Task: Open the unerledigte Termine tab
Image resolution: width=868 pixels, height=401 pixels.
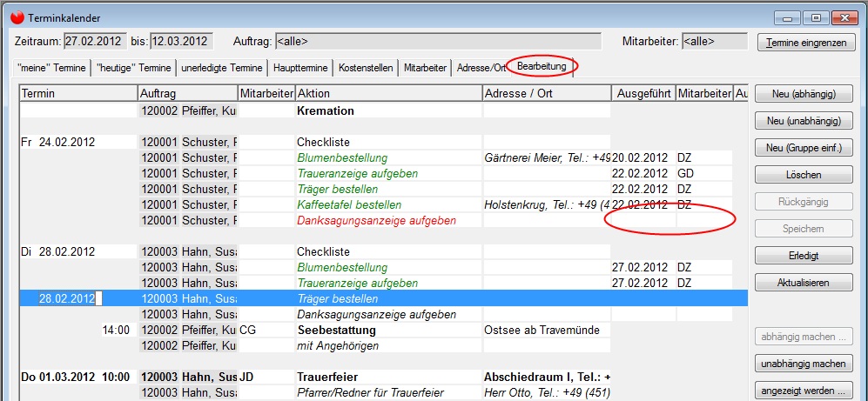Action: [222, 68]
